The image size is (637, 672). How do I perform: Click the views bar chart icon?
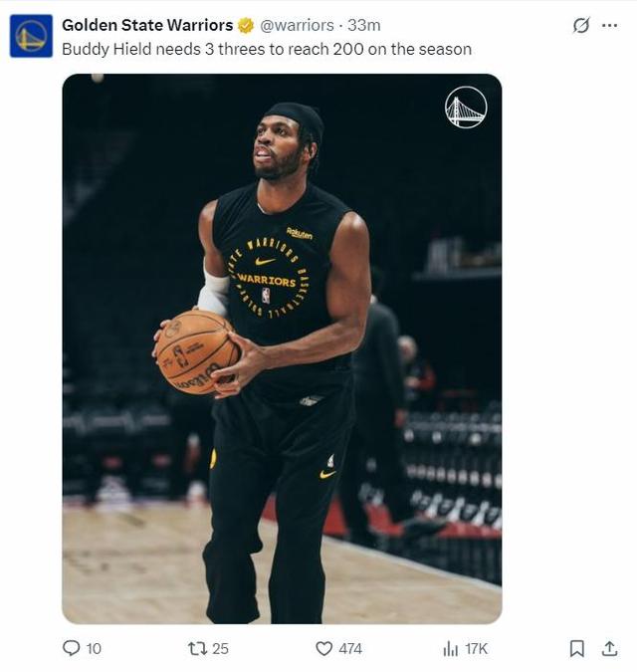[x=450, y=648]
